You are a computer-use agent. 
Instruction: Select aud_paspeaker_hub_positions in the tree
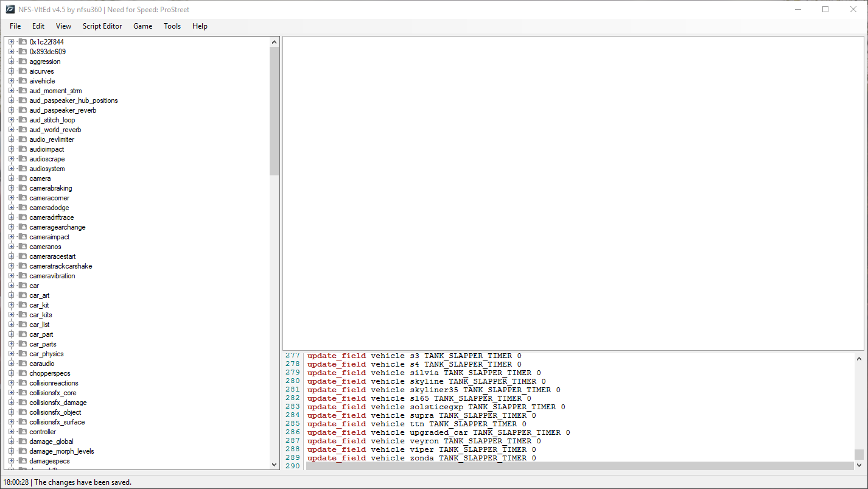(x=74, y=100)
